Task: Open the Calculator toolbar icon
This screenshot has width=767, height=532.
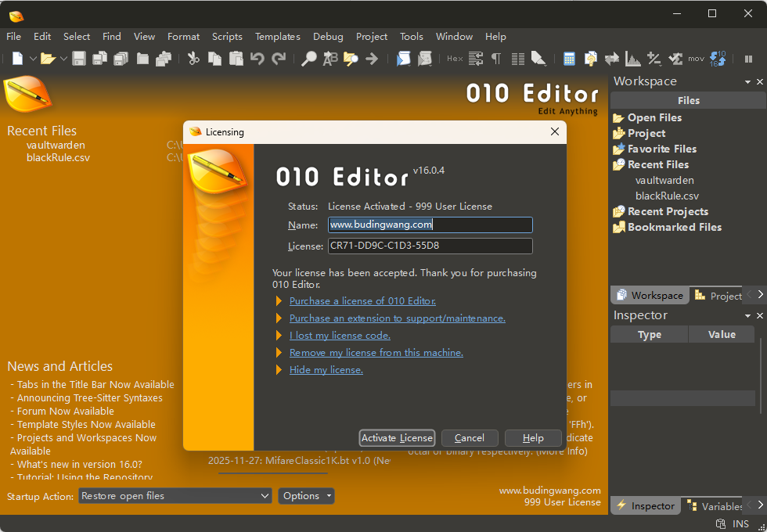Action: [569, 59]
